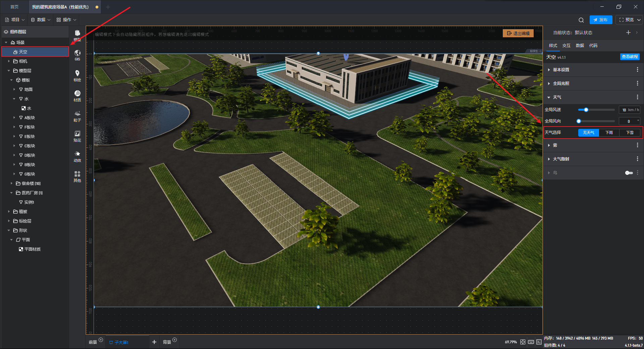Open the 材质 material panel icon
The width and height of the screenshot is (644, 349).
point(77,95)
